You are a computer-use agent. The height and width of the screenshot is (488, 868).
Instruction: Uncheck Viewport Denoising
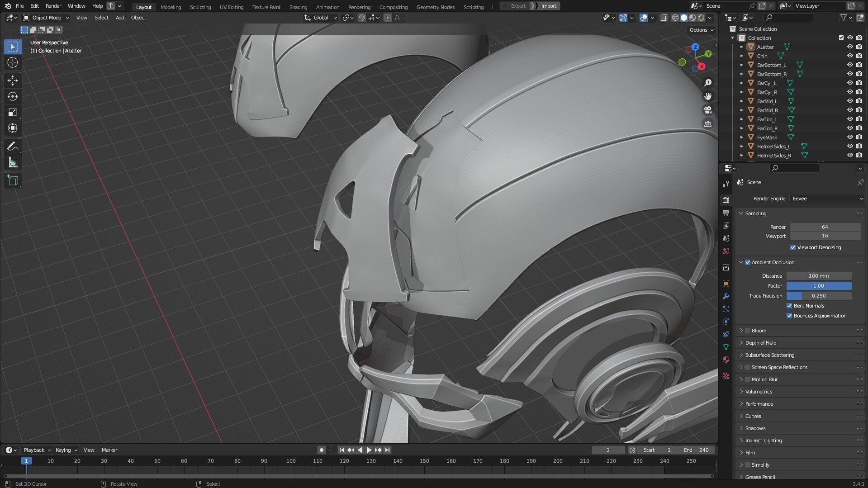point(793,247)
